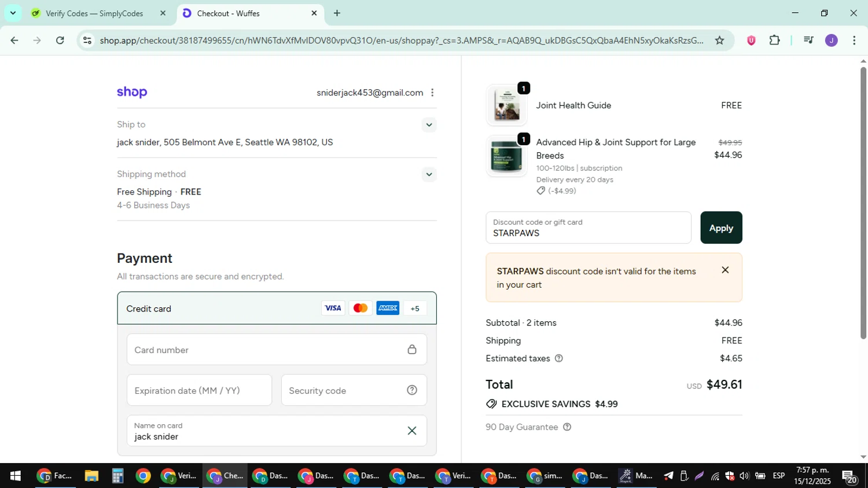The height and width of the screenshot is (488, 868).
Task: Select the Security code field
Action: click(354, 390)
